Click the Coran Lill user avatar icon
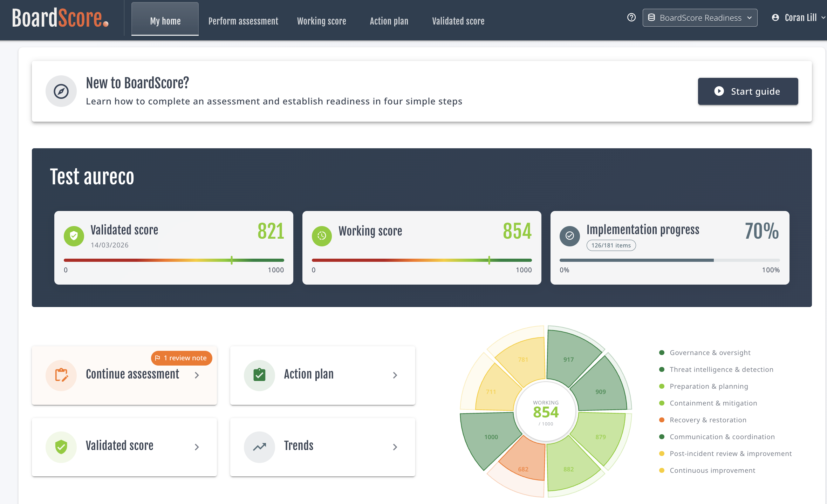The width and height of the screenshot is (827, 504). [775, 18]
